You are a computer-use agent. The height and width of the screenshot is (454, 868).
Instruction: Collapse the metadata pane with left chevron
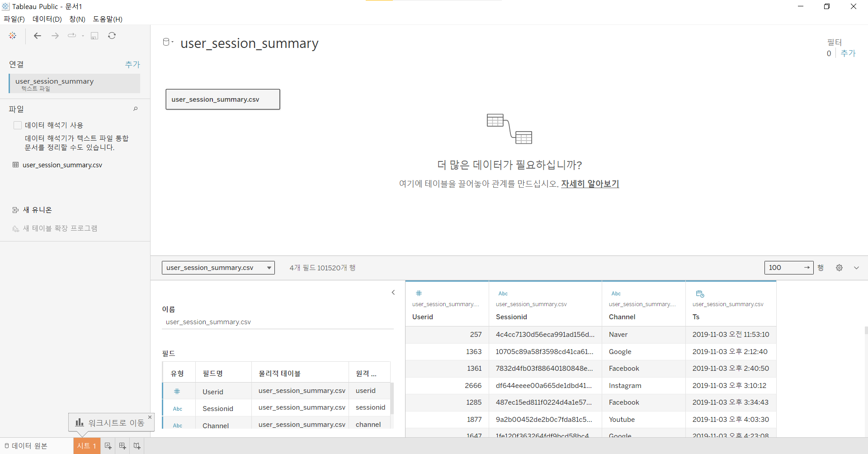tap(393, 293)
